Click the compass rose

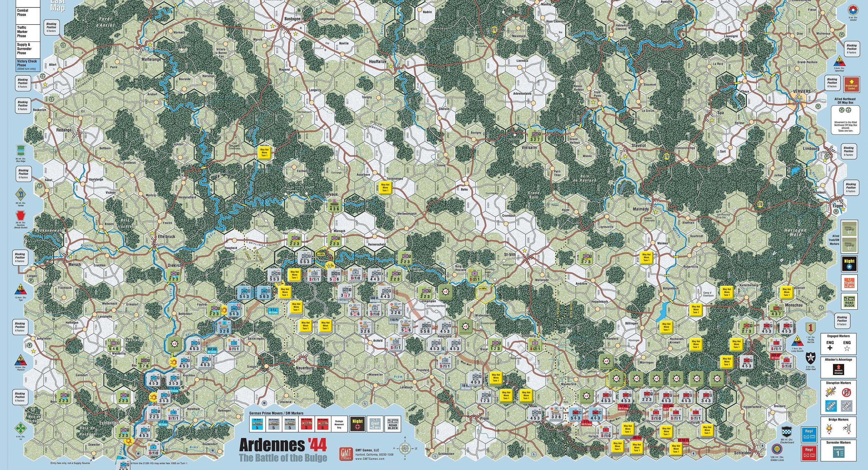(x=405, y=448)
